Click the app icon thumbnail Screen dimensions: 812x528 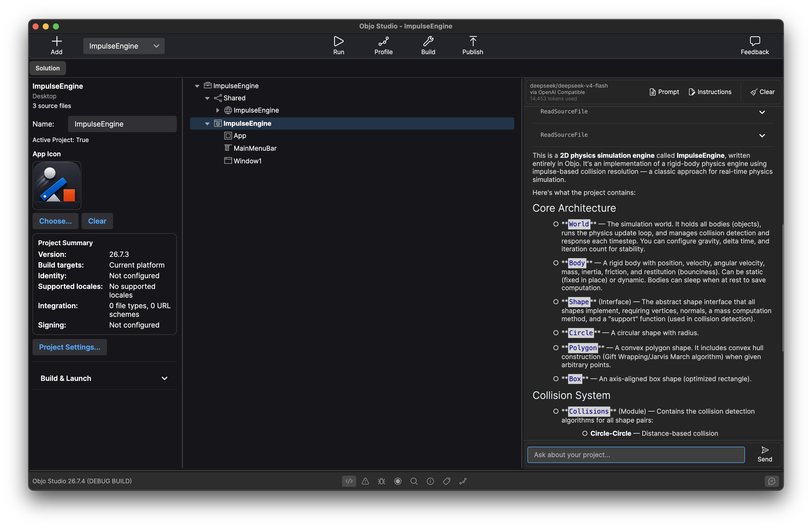click(x=57, y=185)
